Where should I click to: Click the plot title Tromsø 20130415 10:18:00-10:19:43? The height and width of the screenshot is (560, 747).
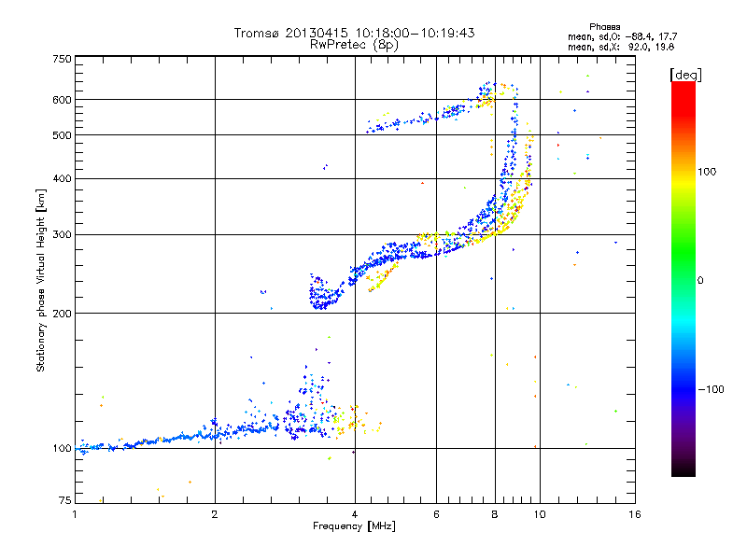354,33
